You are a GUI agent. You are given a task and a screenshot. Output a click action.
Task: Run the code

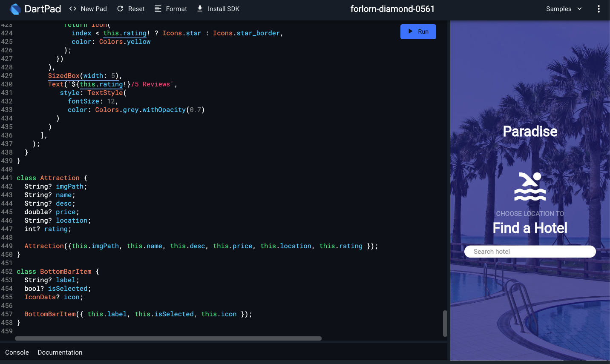click(418, 32)
